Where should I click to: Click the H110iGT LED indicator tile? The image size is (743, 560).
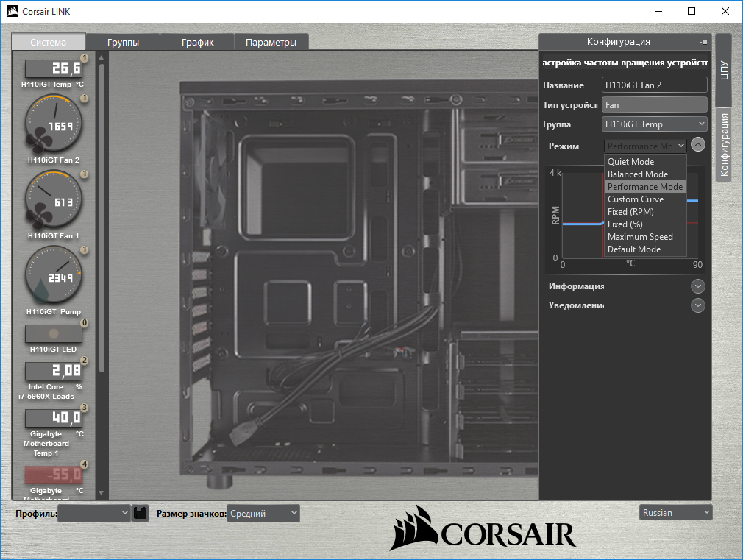[x=53, y=333]
